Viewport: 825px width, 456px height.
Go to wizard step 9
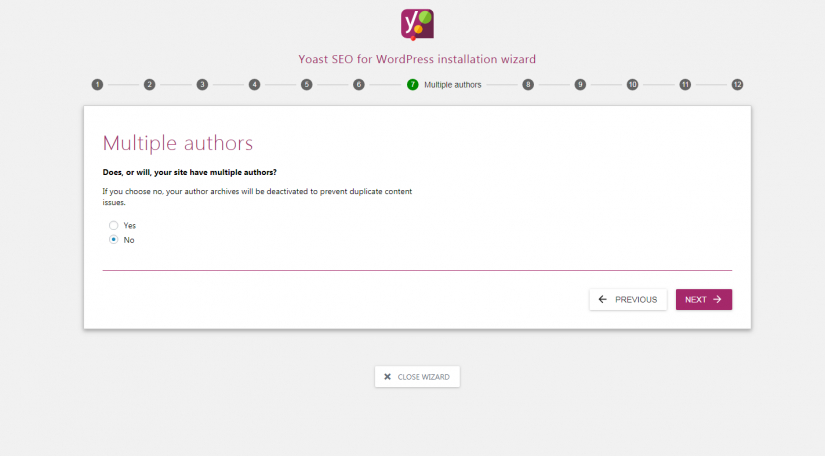pyautogui.click(x=580, y=85)
